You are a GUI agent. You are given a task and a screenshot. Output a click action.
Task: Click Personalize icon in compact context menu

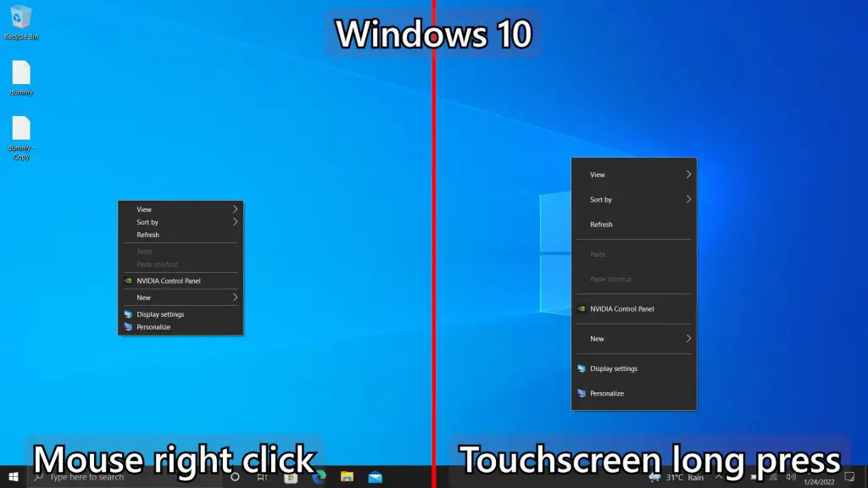coord(128,327)
